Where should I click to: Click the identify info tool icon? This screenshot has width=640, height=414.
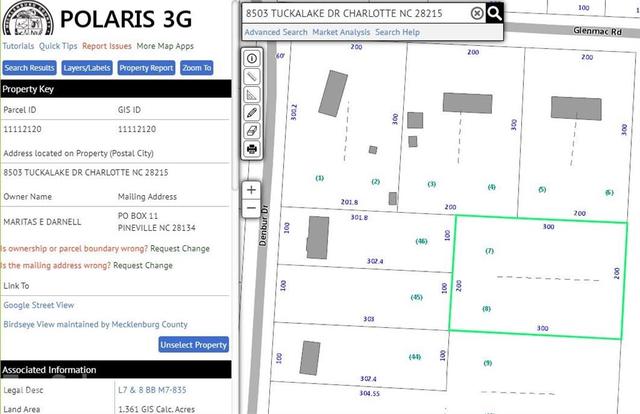click(251, 59)
